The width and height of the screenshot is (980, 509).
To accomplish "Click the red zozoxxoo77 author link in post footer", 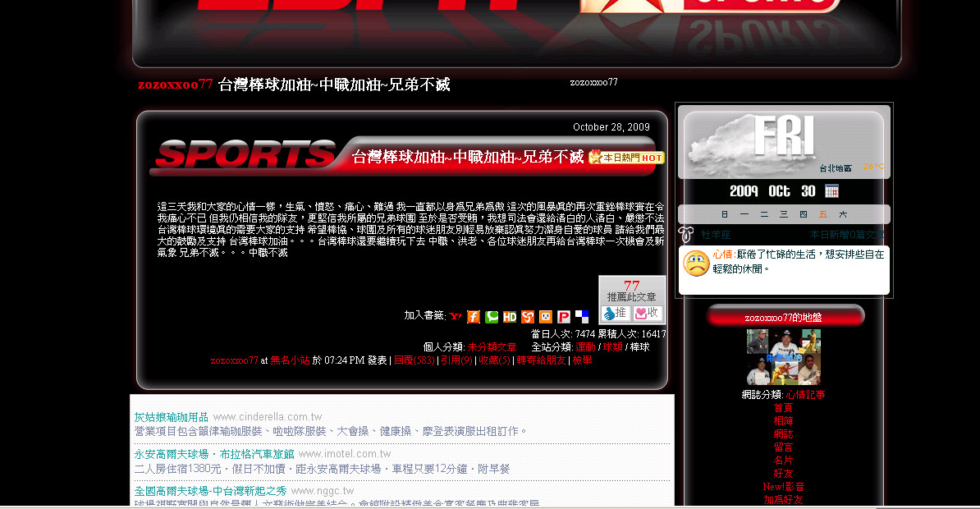I will [x=235, y=360].
